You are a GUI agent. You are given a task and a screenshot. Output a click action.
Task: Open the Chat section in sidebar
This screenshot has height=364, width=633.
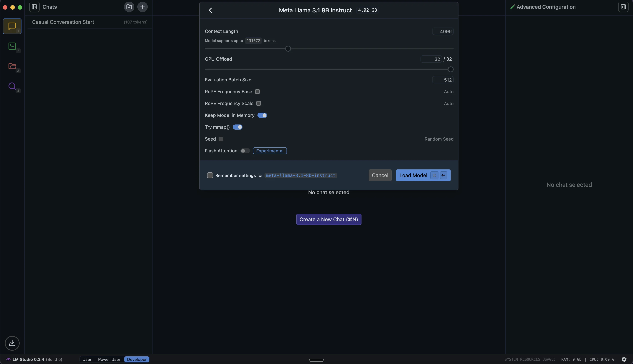(12, 26)
